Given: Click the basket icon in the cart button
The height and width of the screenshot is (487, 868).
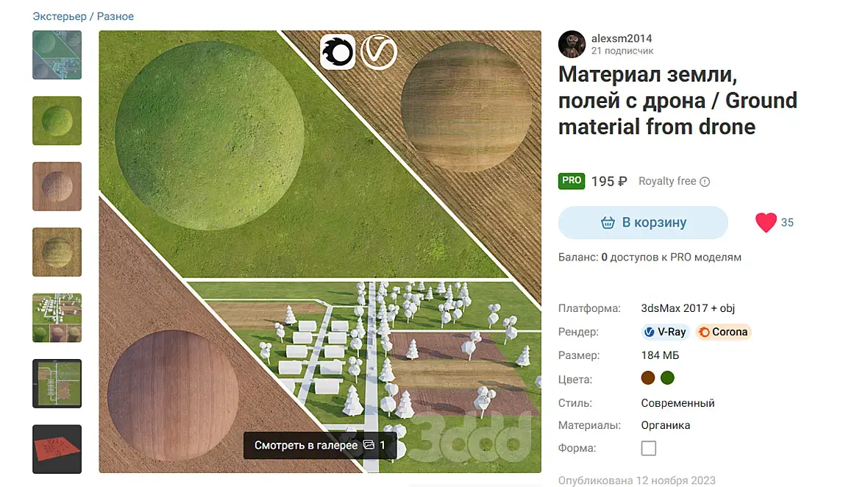Looking at the screenshot, I should tap(608, 222).
